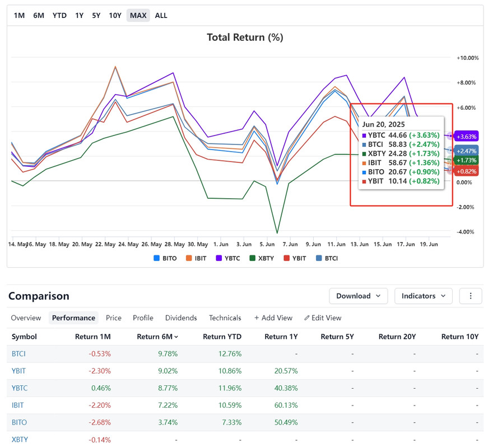Open the YBTC symbol link
This screenshot has width=502, height=448.
click(x=20, y=388)
